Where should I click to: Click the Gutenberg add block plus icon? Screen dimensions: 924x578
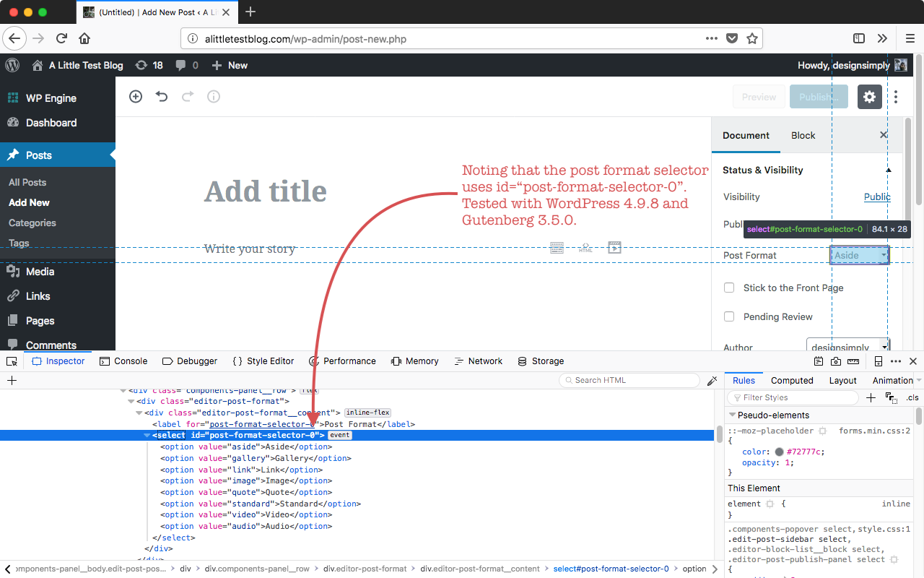click(x=136, y=97)
